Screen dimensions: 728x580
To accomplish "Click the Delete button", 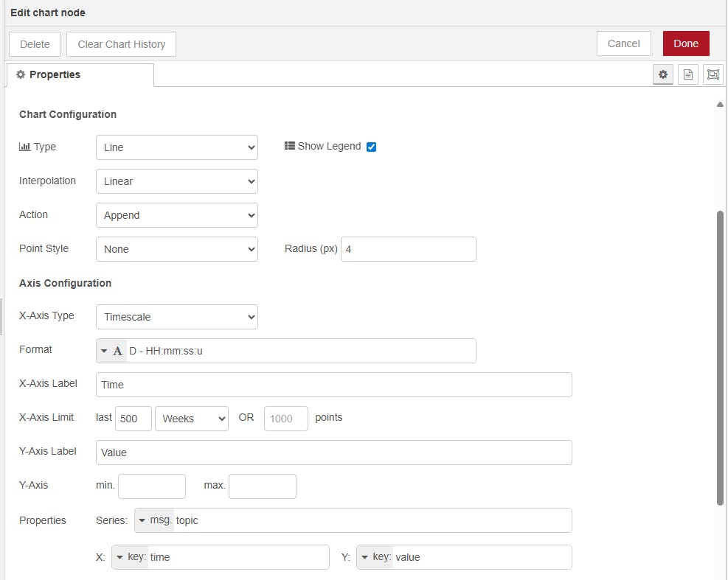I will (35, 44).
